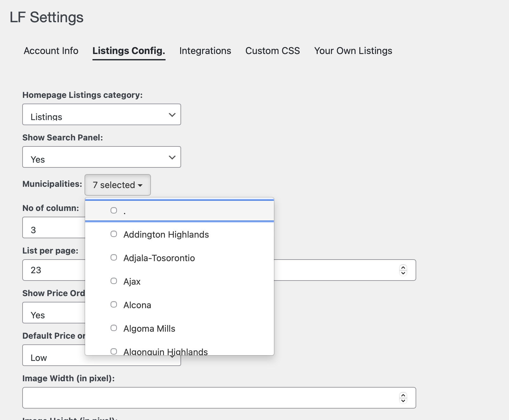This screenshot has width=509, height=420.
Task: Collapse the Municipalities 7 selected dropdown
Action: click(118, 185)
